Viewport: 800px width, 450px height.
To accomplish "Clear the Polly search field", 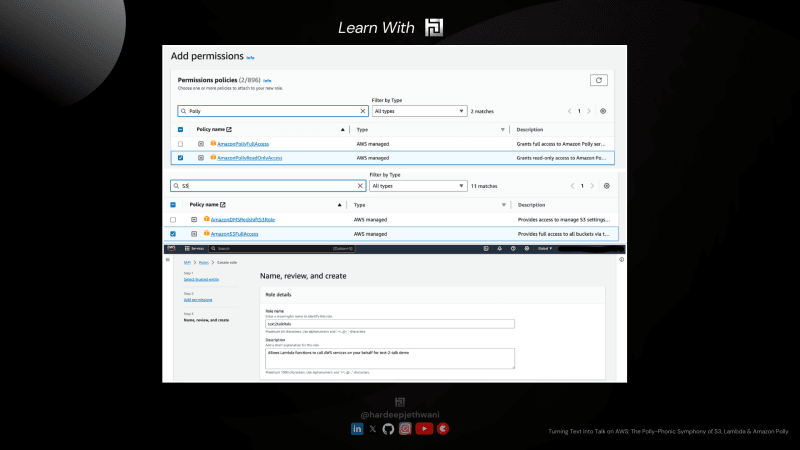I will [363, 111].
